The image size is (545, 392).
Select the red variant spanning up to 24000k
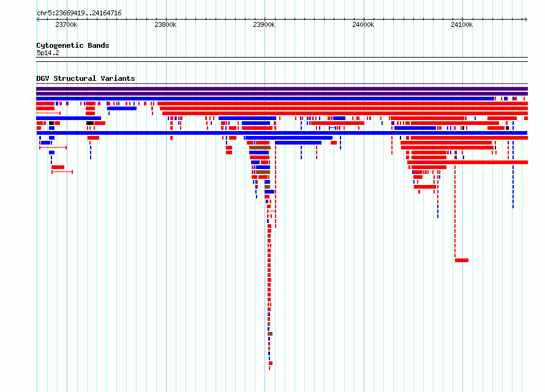337,123
